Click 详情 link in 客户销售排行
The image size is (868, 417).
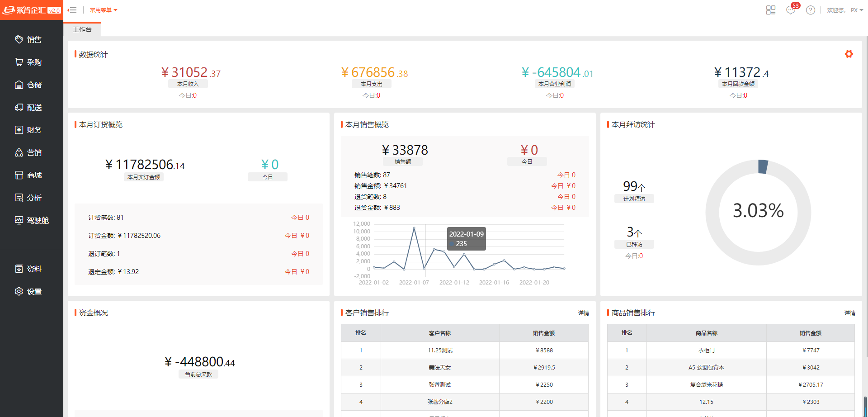pyautogui.click(x=583, y=313)
